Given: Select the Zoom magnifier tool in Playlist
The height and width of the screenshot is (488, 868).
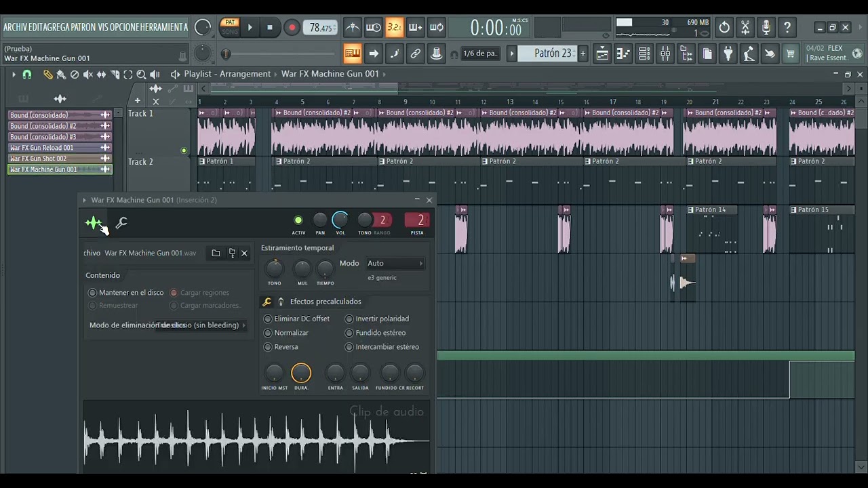Looking at the screenshot, I should (x=141, y=75).
